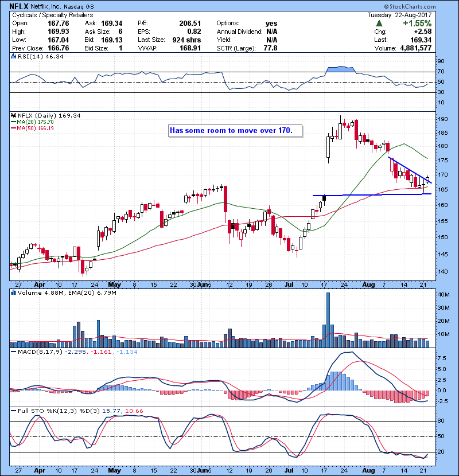
Task: Click the Ask price in the quote table
Action: click(x=111, y=24)
